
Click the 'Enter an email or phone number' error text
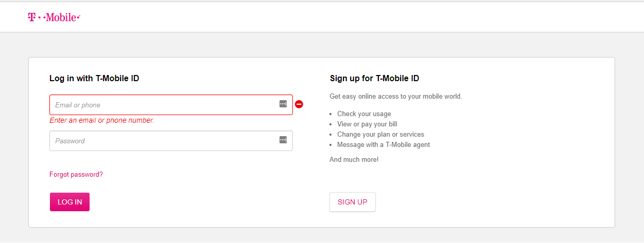coord(102,120)
